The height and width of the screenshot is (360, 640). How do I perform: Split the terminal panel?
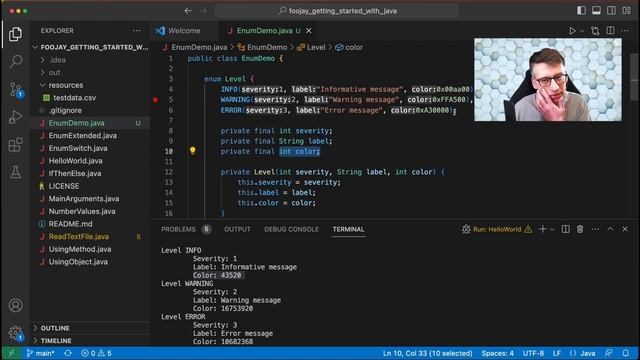[565, 229]
